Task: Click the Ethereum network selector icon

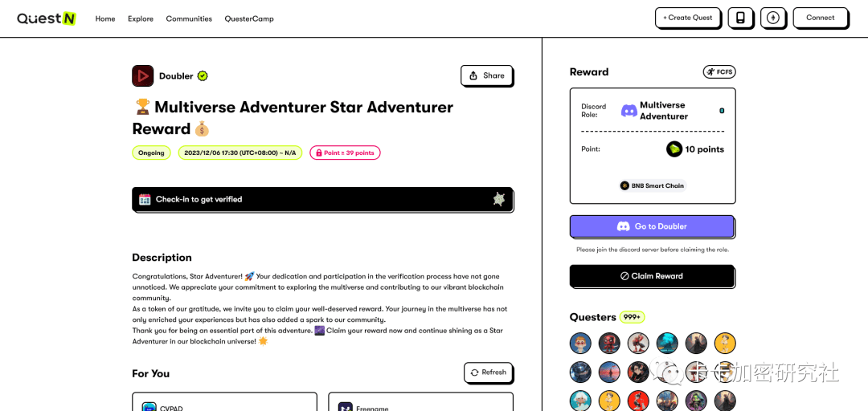Action: 772,18
